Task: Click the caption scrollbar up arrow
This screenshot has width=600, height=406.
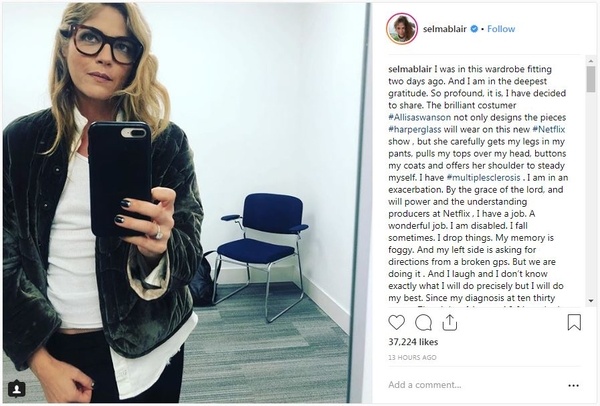Action: (590, 60)
